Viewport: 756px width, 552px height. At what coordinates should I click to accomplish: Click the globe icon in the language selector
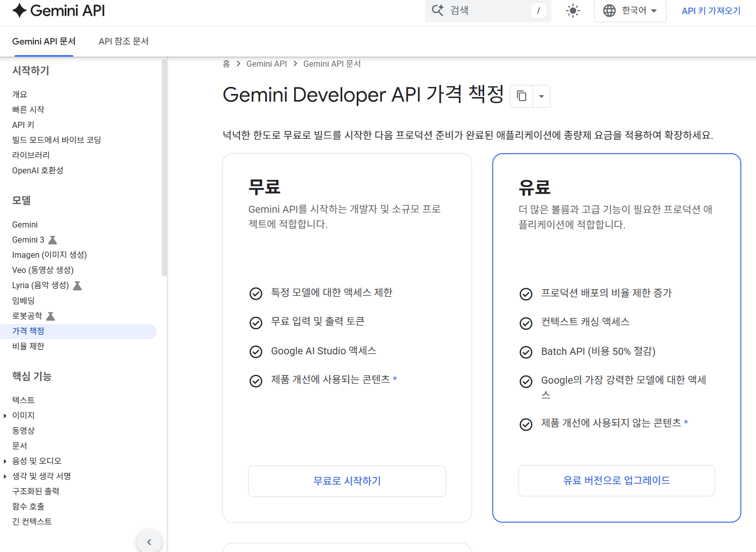(609, 11)
